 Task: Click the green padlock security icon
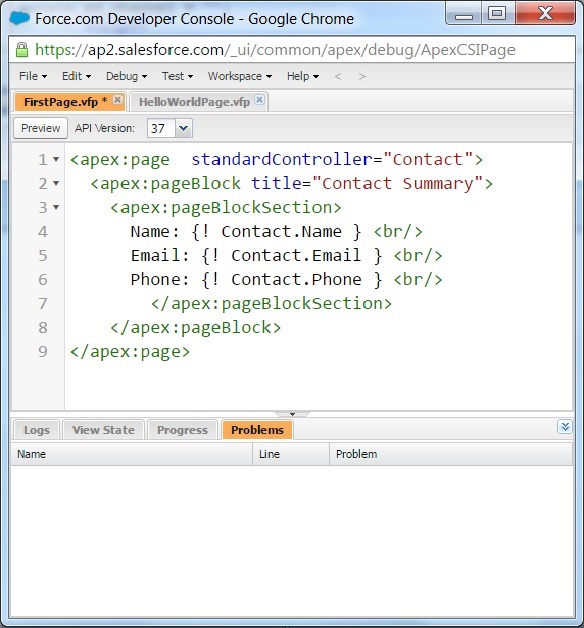pyautogui.click(x=22, y=50)
